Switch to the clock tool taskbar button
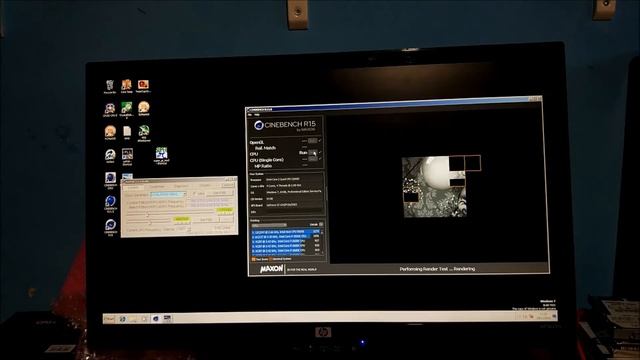Image resolution: width=640 pixels, height=360 pixels. pos(167,318)
